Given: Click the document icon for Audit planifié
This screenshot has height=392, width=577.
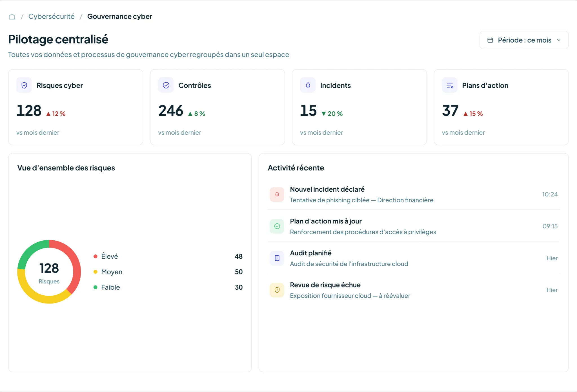Looking at the screenshot, I should tap(277, 258).
